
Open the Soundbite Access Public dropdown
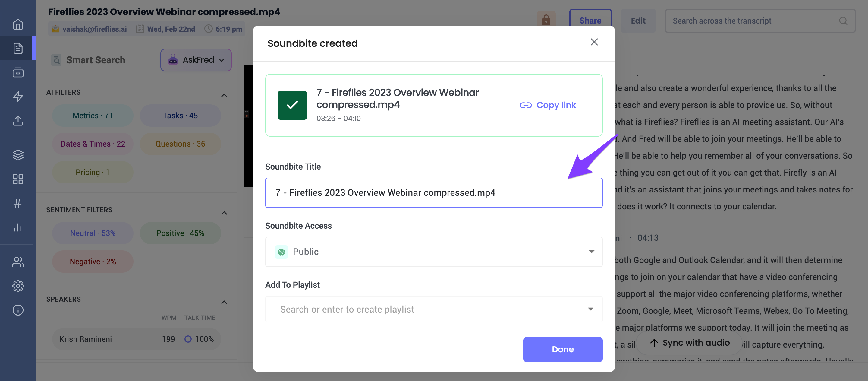[434, 252]
